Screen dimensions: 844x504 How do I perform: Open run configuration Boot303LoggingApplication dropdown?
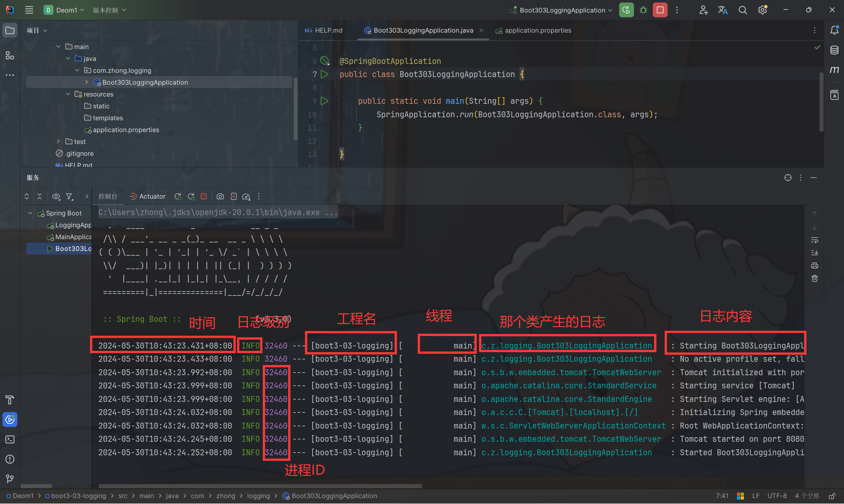click(x=561, y=10)
